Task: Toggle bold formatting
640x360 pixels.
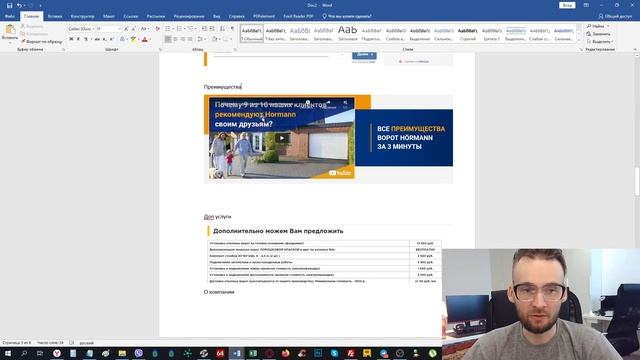Action: tap(71, 39)
